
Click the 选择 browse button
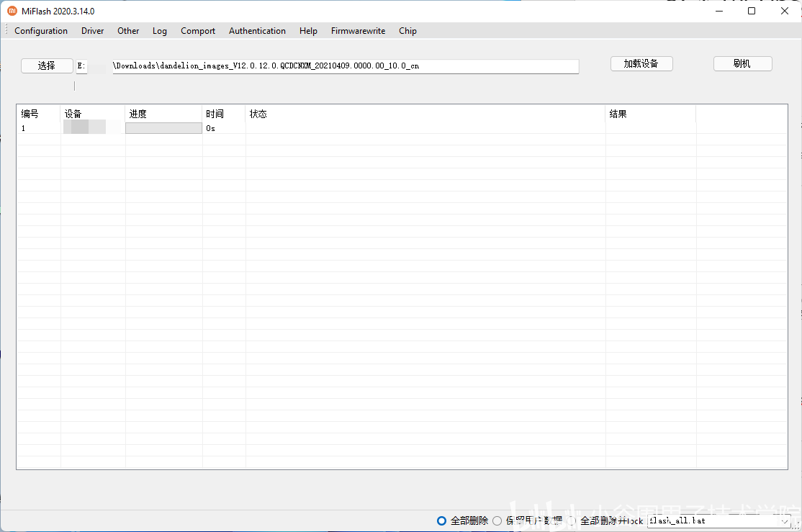47,66
